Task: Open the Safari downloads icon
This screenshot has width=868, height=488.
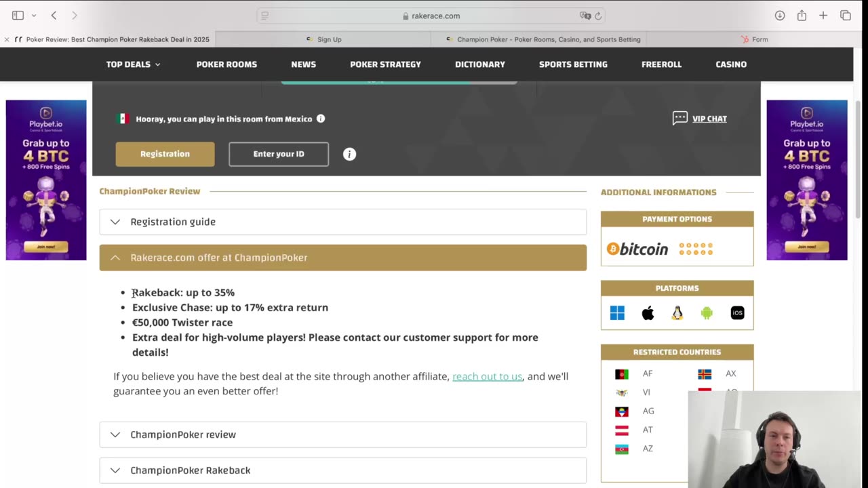Action: (x=780, y=16)
